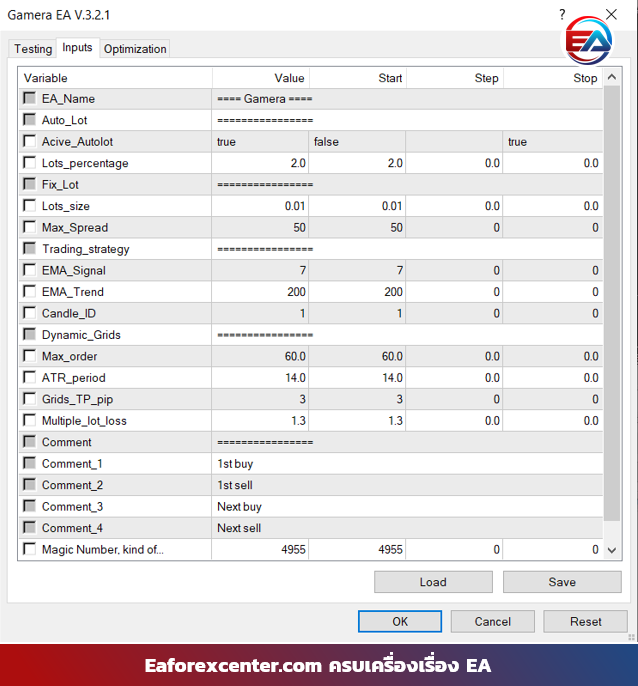Click the EA logo icon
This screenshot has width=638, height=686.
pyautogui.click(x=590, y=41)
